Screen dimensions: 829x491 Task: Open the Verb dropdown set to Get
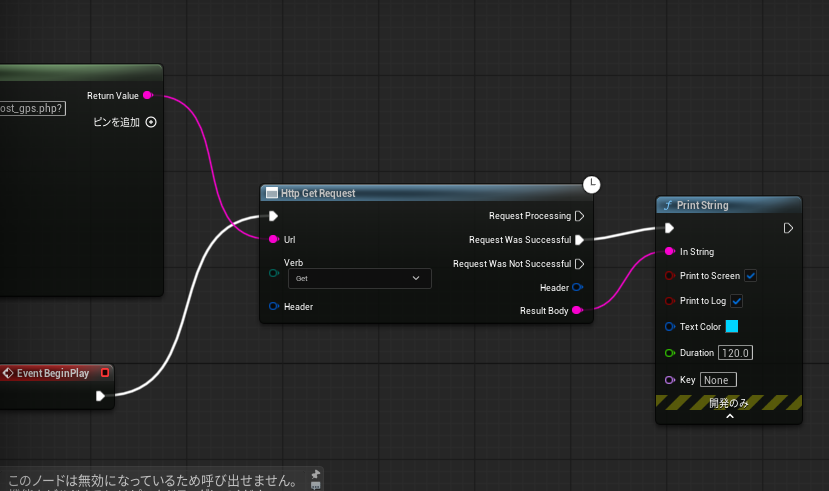click(359, 279)
